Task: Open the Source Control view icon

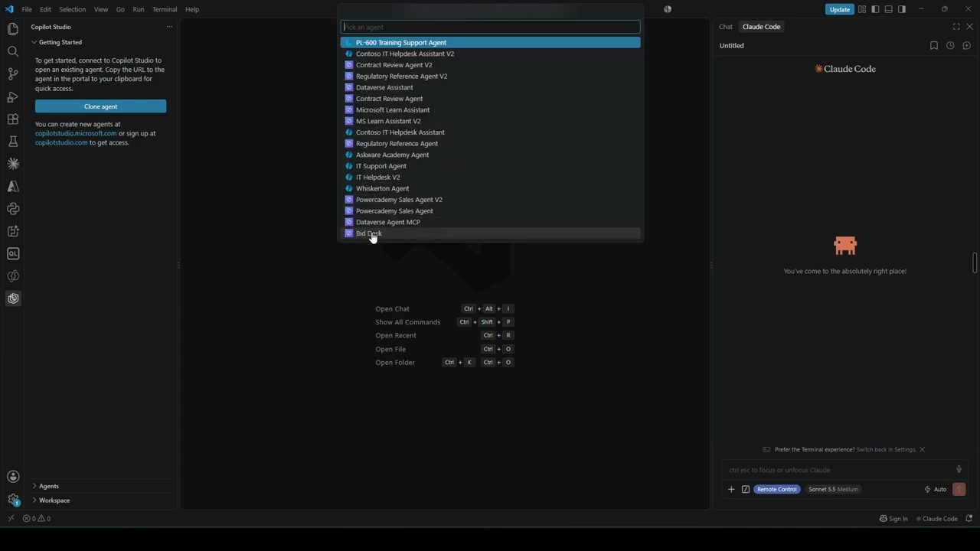Action: tap(13, 74)
